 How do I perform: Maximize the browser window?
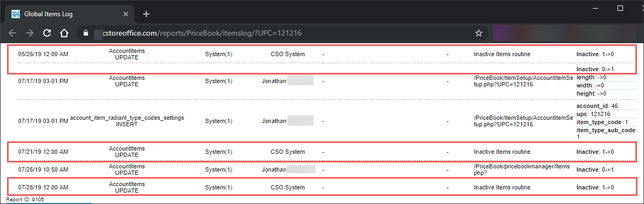pos(620,8)
